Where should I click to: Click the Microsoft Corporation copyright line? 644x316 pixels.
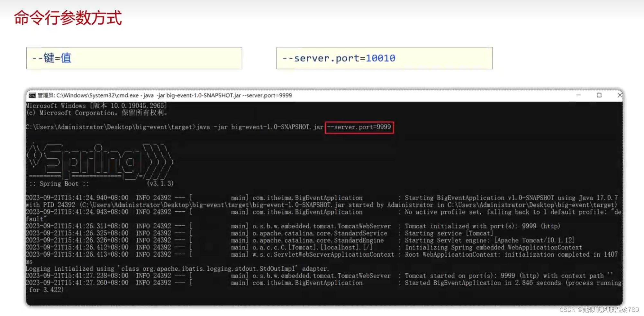(97, 113)
